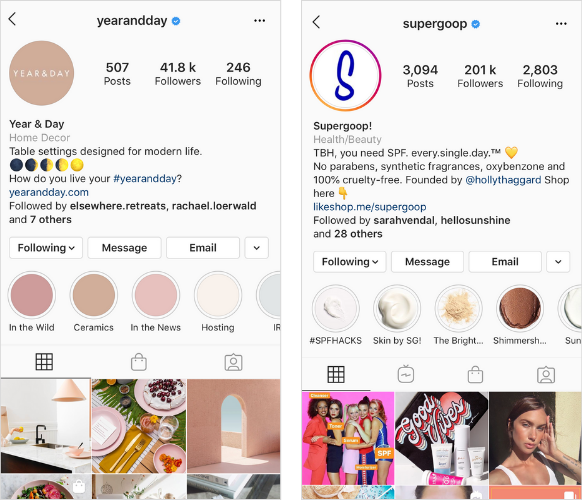The height and width of the screenshot is (500, 582).
Task: Expand suggested accounts arrow beside yearandday Email
Action: point(256,248)
